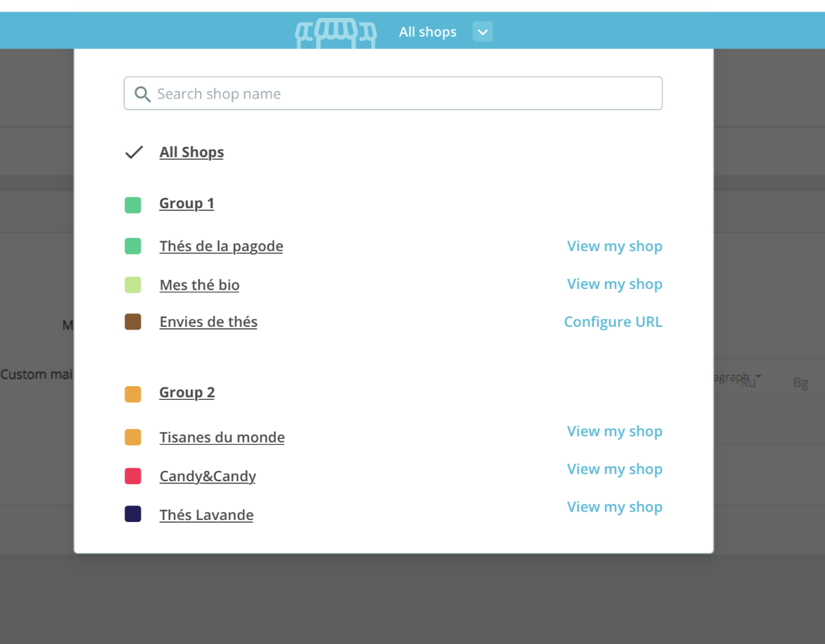Screen dimensions: 825x644
Task: Click the navy square icon beside Thés Lavande
Action: coord(133,514)
